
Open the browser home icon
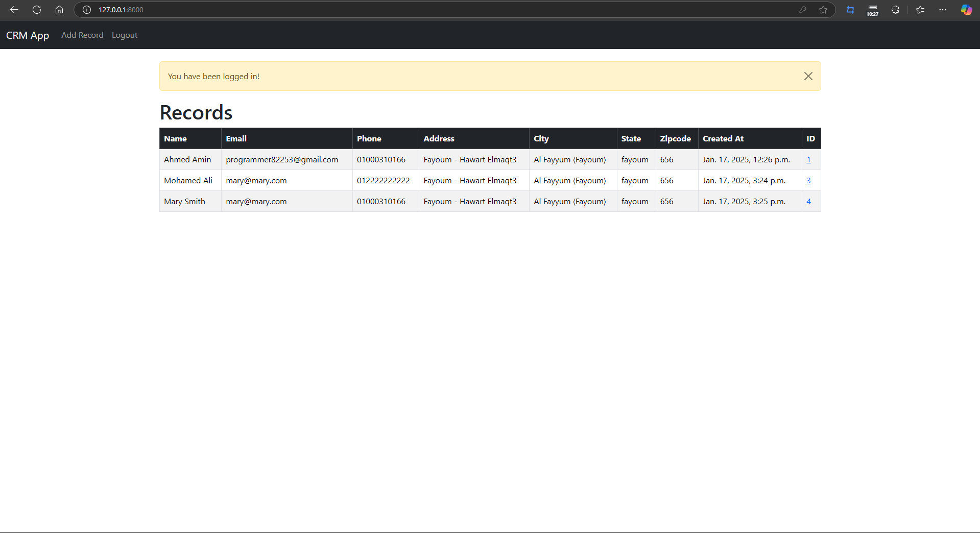point(59,10)
